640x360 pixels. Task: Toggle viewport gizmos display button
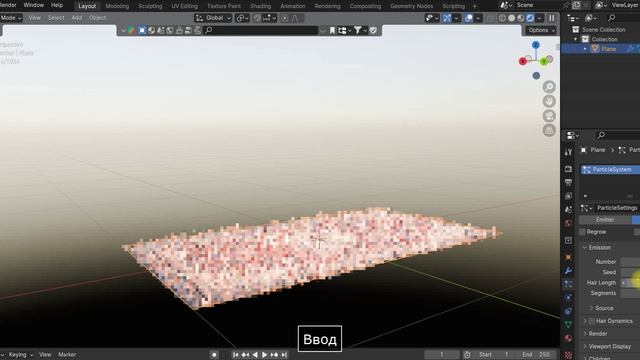click(x=447, y=18)
